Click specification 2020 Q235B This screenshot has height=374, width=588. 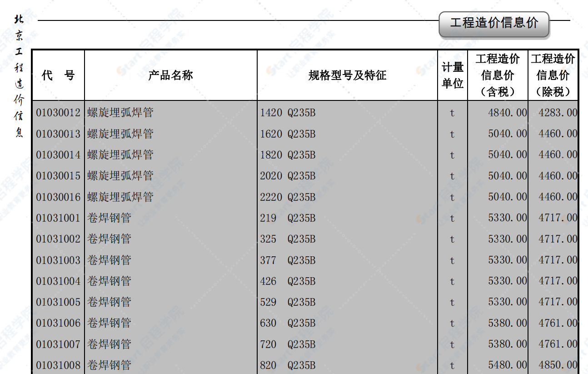288,176
